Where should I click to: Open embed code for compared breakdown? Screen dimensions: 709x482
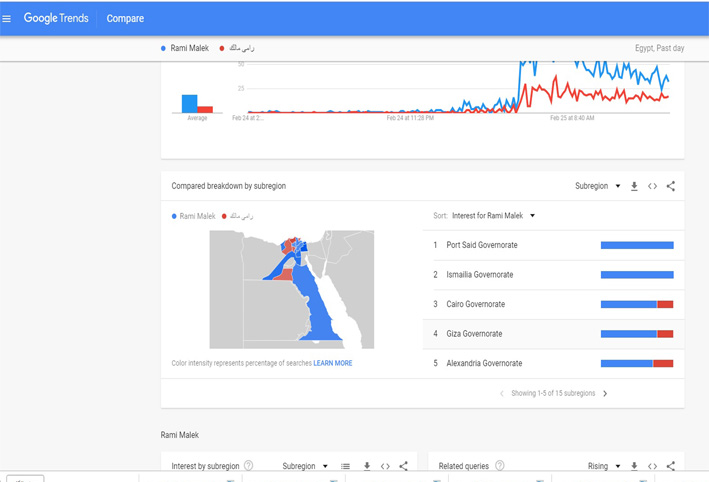652,186
